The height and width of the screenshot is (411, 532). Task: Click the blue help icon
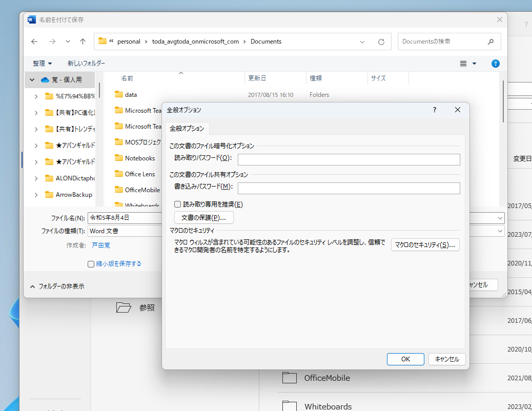[496, 64]
